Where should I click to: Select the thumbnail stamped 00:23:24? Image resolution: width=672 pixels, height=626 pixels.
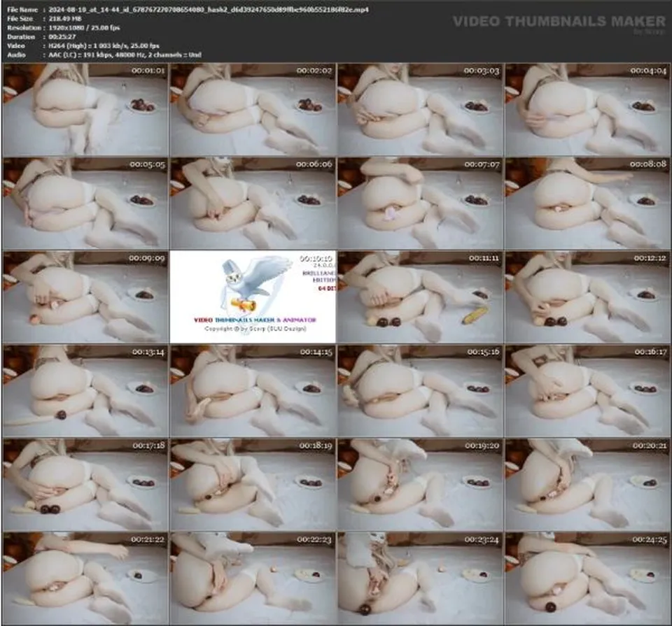coord(420,578)
